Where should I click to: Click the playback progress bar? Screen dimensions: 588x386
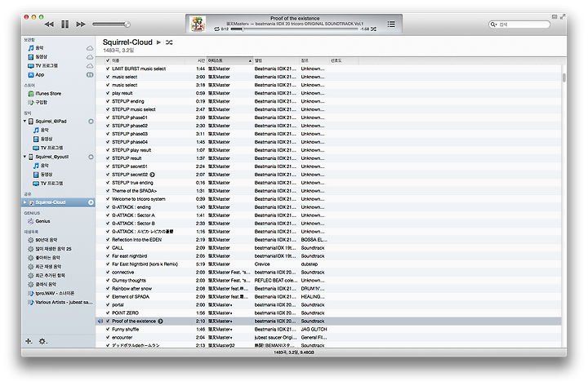point(294,29)
